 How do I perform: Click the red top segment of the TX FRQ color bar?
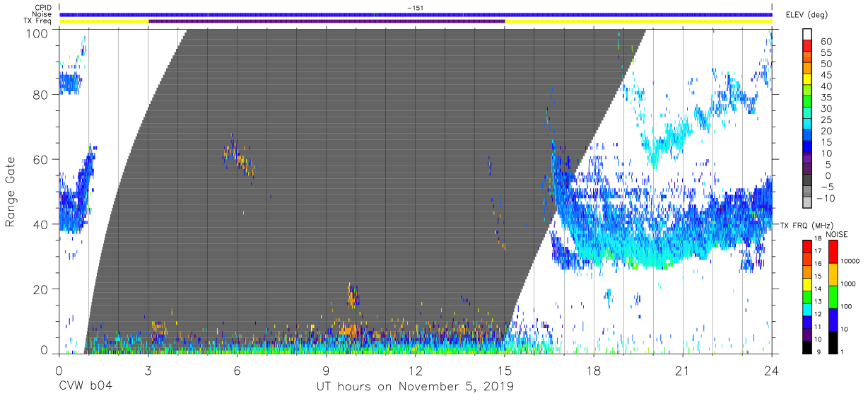pyautogui.click(x=807, y=246)
